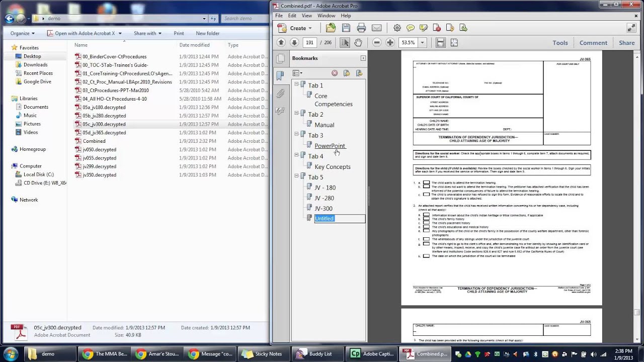Open the Help menu in Acrobat

[346, 16]
